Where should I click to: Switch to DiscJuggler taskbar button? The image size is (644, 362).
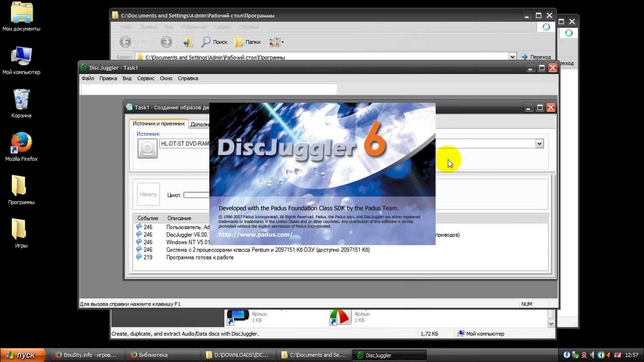point(388,355)
